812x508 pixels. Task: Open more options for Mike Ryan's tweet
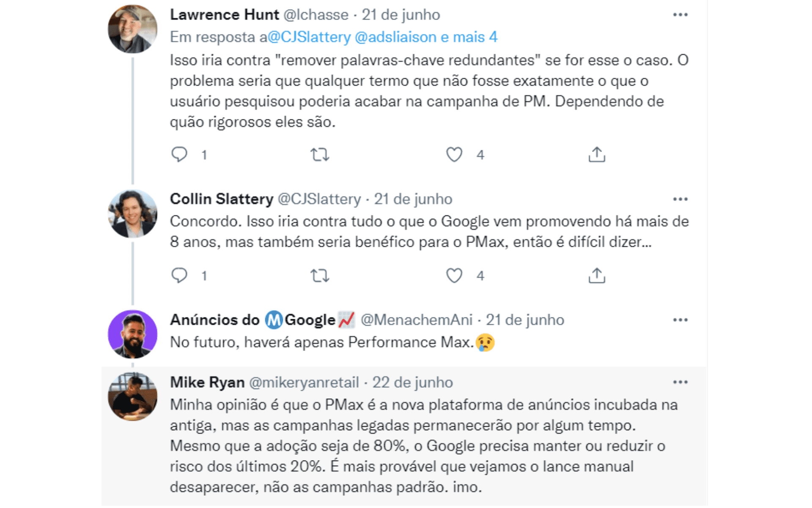tap(680, 382)
